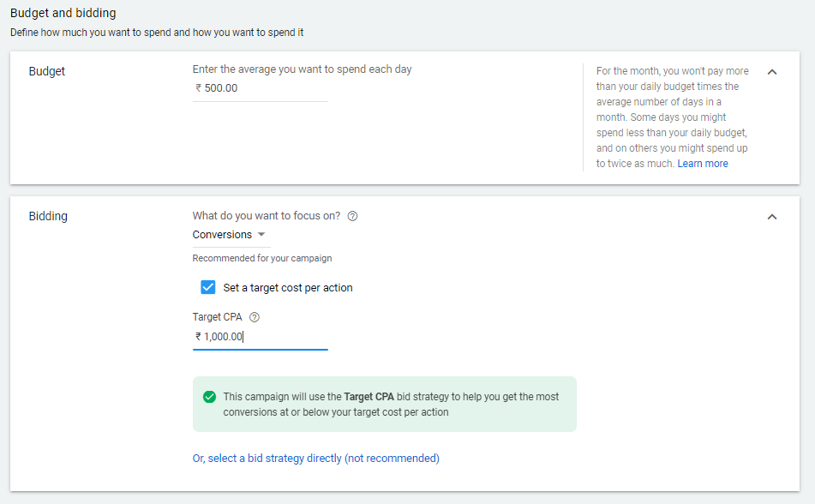This screenshot has width=815, height=504.
Task: Click into the Target CPA amount field
Action: [x=260, y=337]
